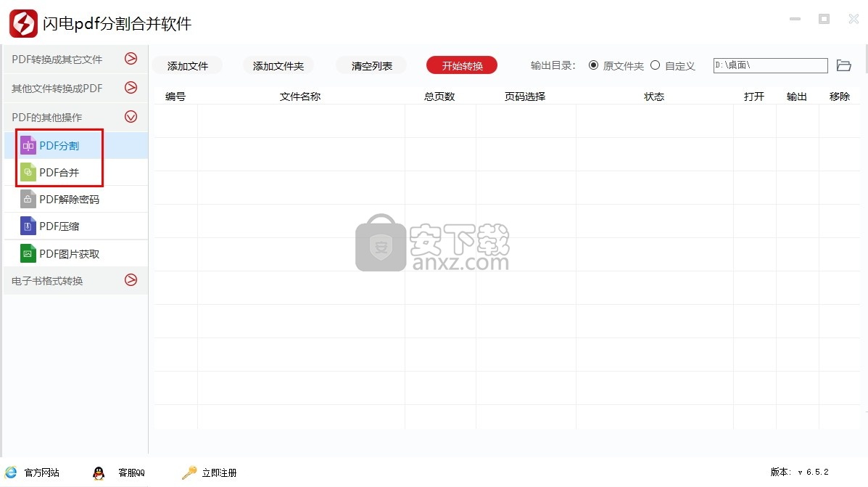This screenshot has width=868, height=487.
Task: Click the red 开始转换 button
Action: pyautogui.click(x=462, y=66)
